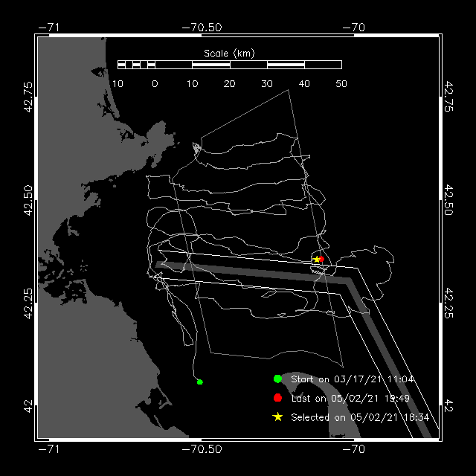
Task: Click the red circle in the legend
Action: [x=277, y=398]
